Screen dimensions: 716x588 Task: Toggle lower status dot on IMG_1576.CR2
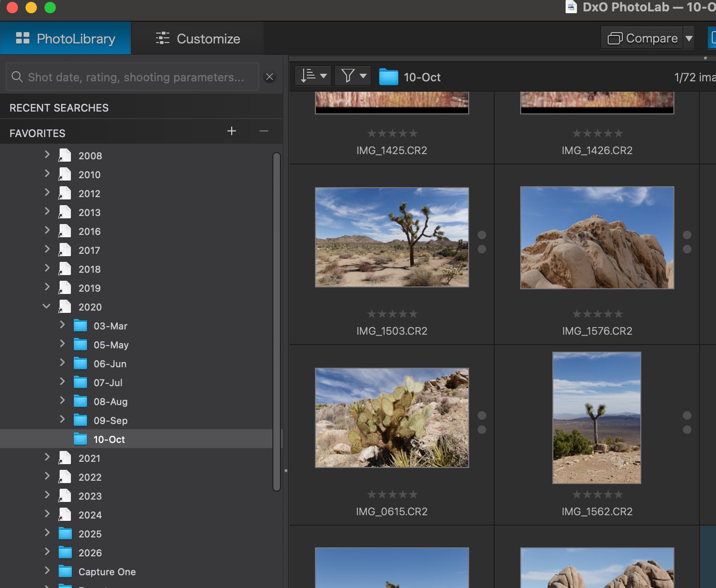coord(687,249)
